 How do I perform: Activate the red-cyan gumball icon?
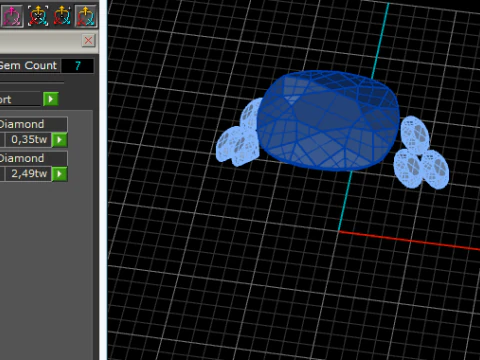(x=86, y=16)
